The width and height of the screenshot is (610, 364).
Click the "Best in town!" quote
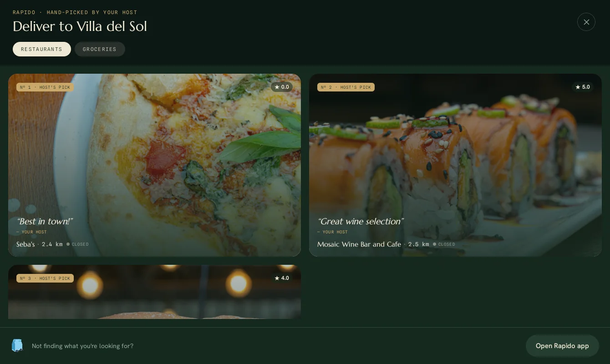(45, 221)
